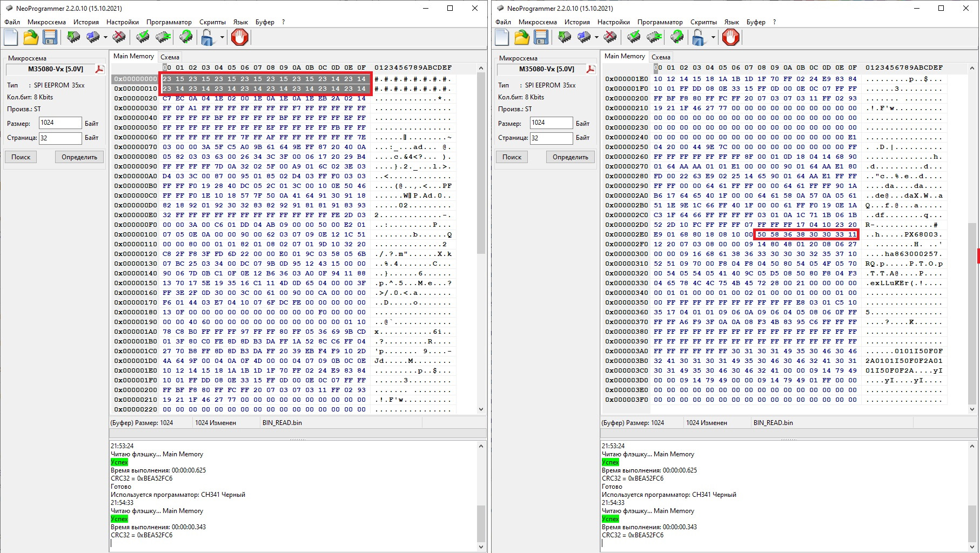Expand unlock options arrow in right window
The image size is (980, 553).
coord(713,37)
